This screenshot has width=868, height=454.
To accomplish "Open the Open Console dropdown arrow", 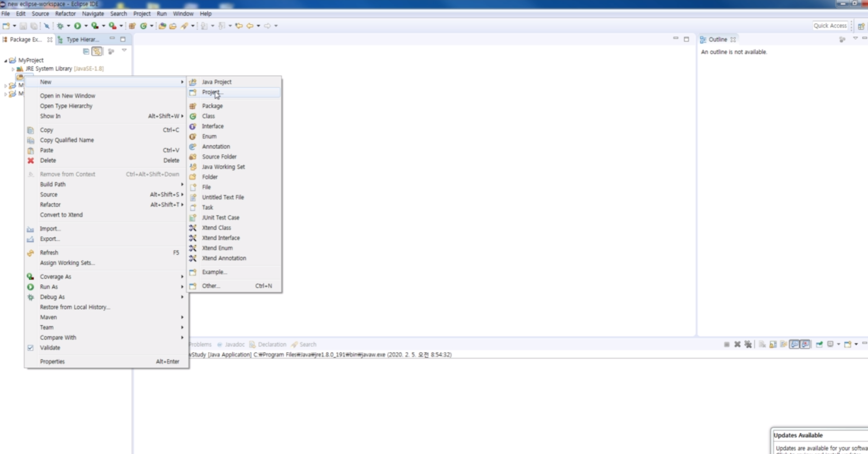I will click(x=856, y=344).
